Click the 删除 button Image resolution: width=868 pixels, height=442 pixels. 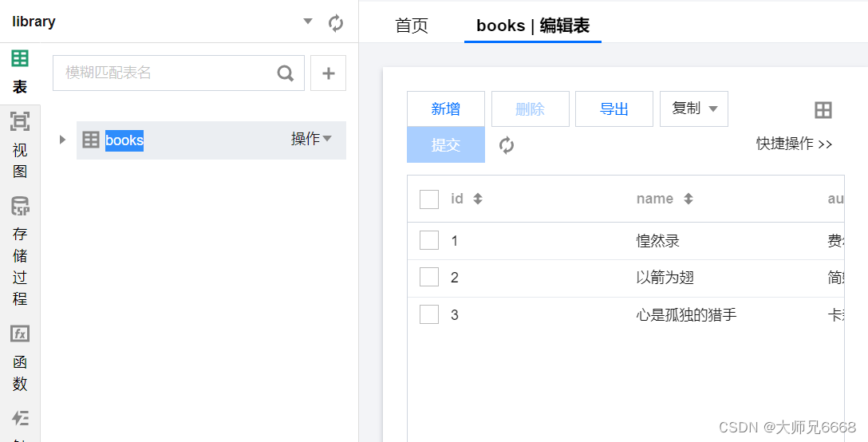(531, 109)
